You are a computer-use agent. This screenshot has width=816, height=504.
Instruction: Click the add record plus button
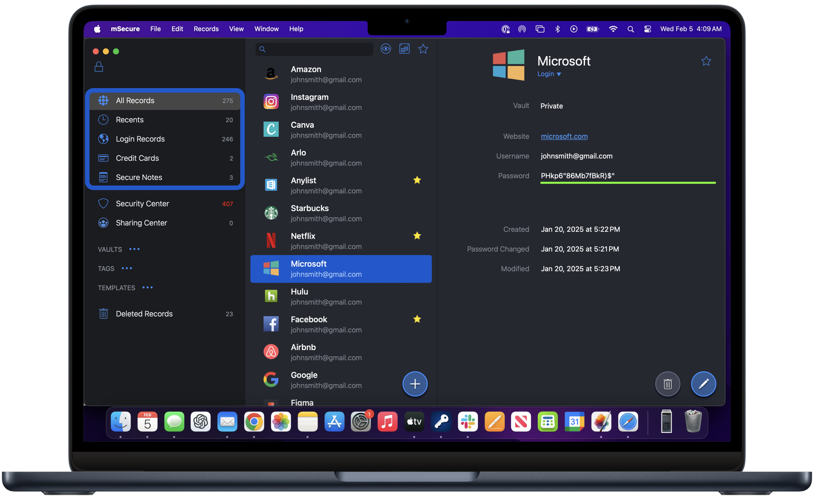[415, 384]
